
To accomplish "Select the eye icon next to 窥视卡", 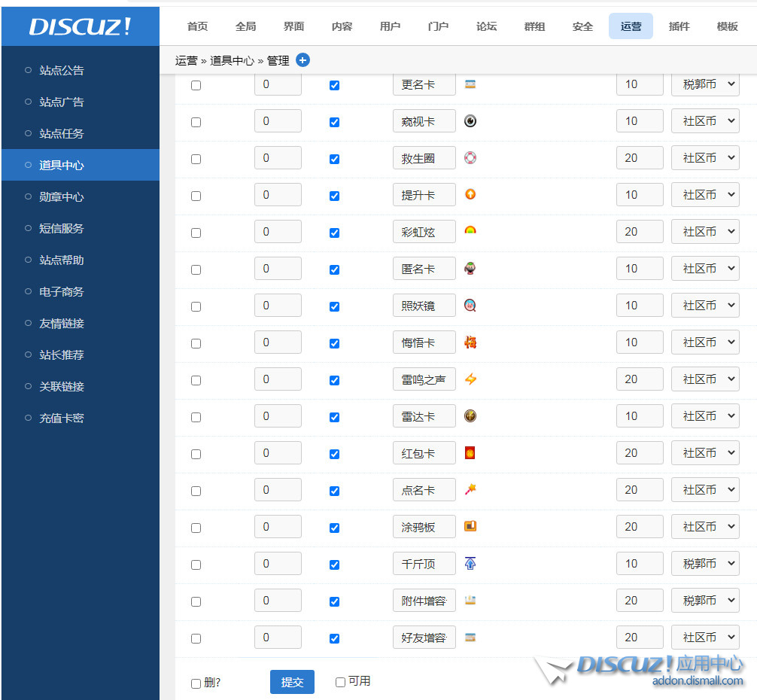I will (x=470, y=120).
